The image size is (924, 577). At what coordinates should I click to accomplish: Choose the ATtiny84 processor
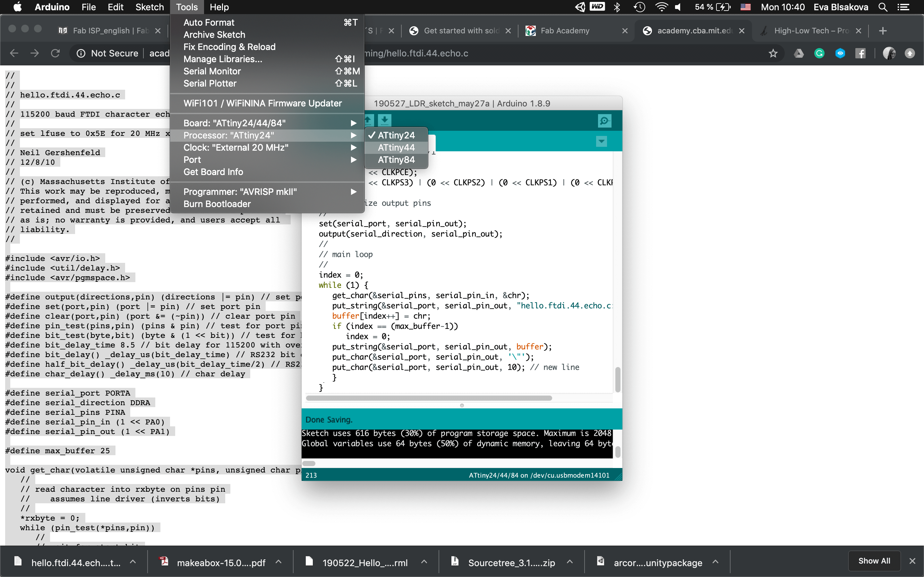(x=396, y=160)
